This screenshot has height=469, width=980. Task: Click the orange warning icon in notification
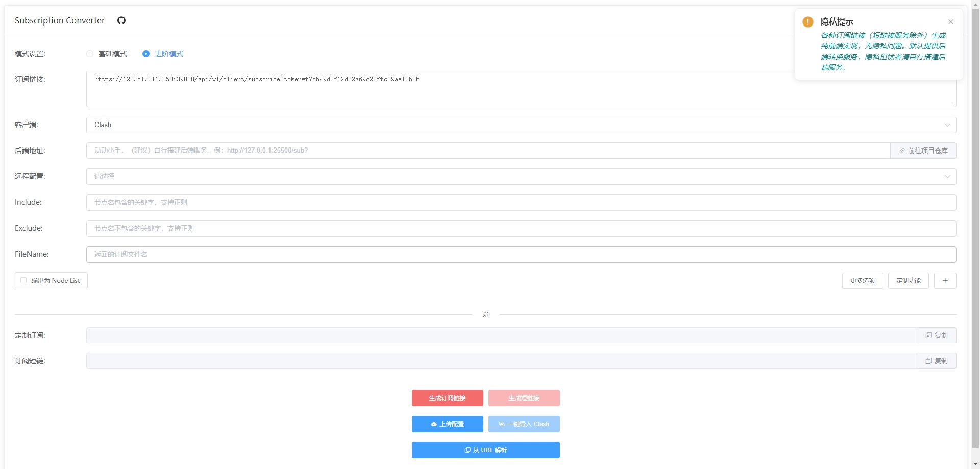808,22
